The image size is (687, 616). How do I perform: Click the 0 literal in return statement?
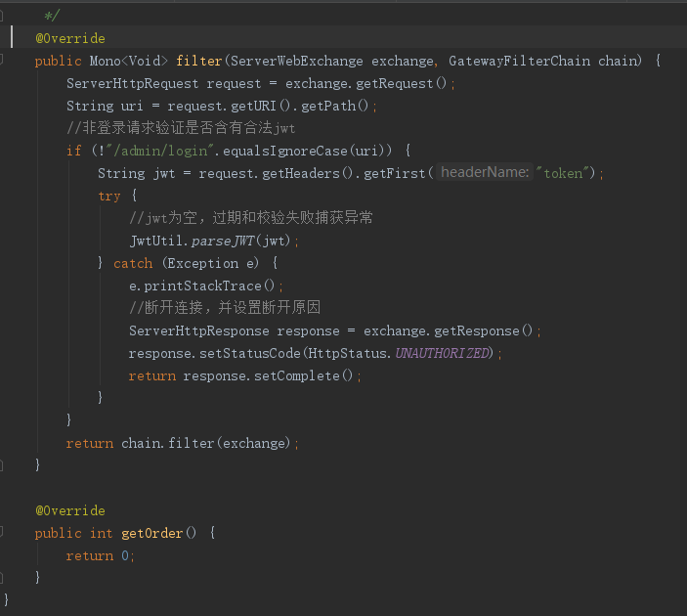125,556
